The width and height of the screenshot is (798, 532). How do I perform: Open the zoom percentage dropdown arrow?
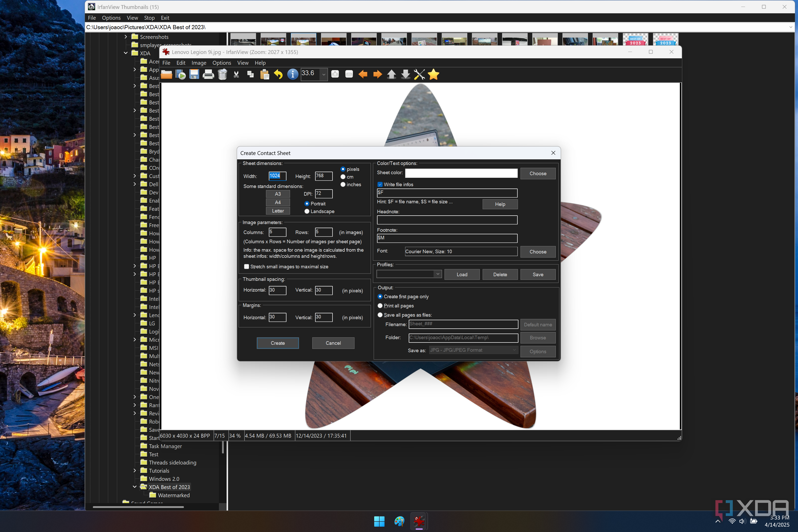click(324, 74)
